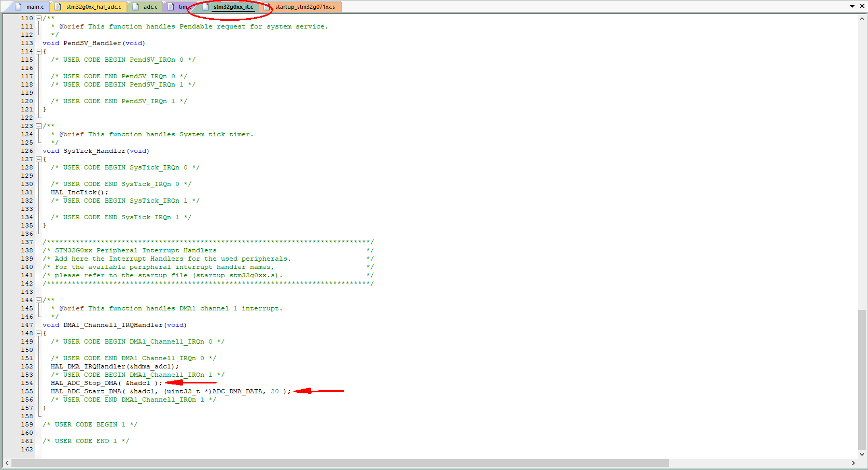Click the vertical scrollbar down arrow
The width and height of the screenshot is (868, 470).
[x=862, y=454]
